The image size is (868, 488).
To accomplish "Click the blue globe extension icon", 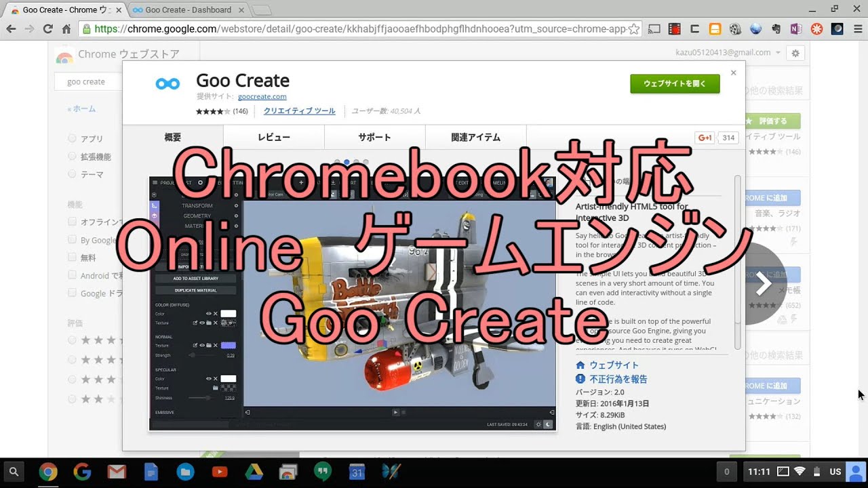I will click(x=755, y=29).
